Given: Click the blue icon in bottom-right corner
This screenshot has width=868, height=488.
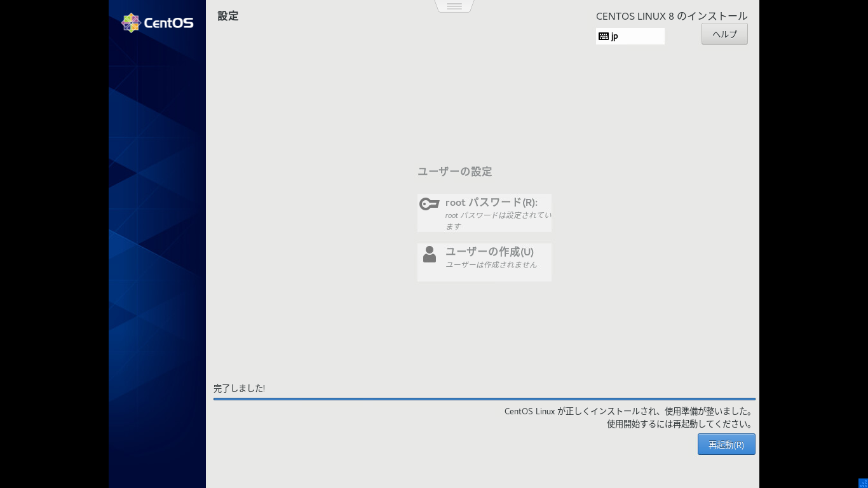Looking at the screenshot, I should pyautogui.click(x=863, y=483).
